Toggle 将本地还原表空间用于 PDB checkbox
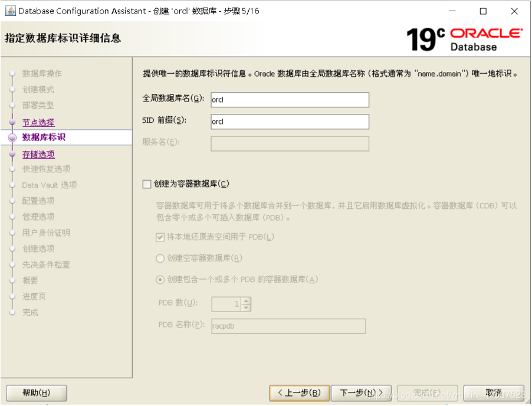Viewport: 532px width, 406px height. pos(160,237)
